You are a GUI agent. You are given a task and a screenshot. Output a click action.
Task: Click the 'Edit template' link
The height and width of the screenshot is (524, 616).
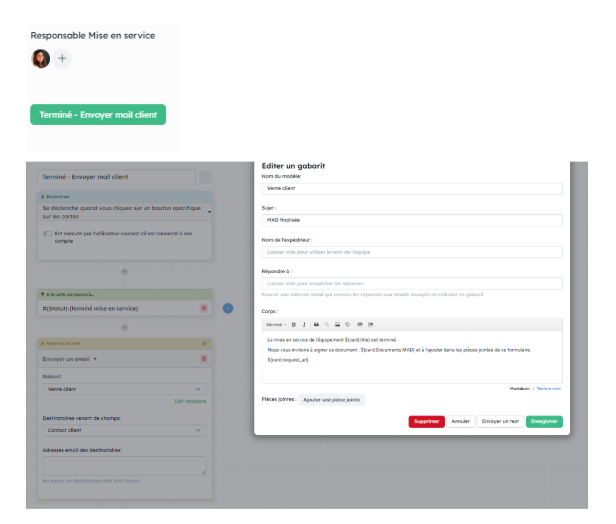pyautogui.click(x=192, y=402)
